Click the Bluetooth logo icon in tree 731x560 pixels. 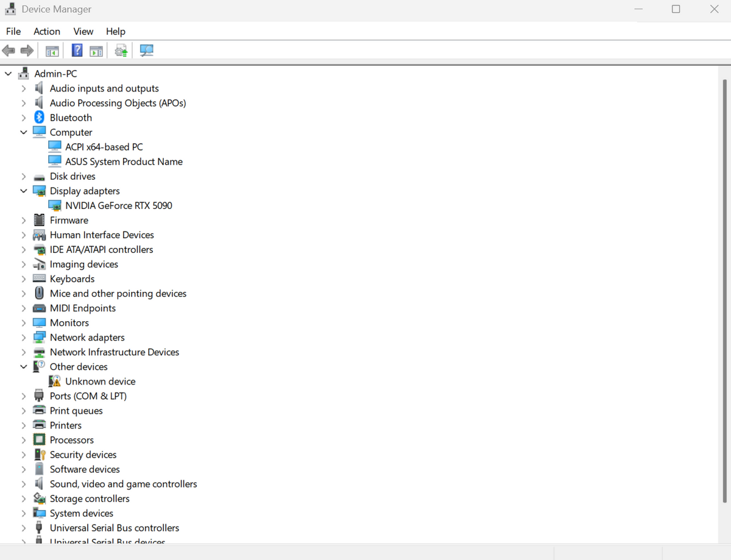click(39, 118)
